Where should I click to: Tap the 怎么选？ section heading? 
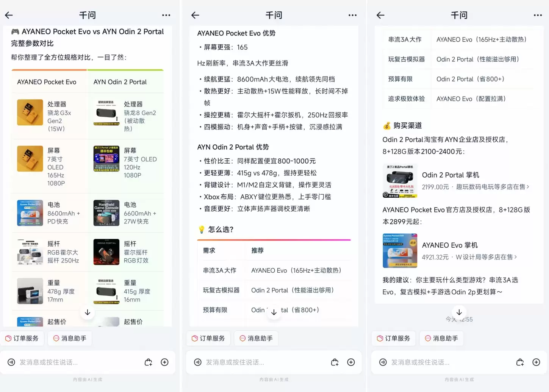point(216,230)
